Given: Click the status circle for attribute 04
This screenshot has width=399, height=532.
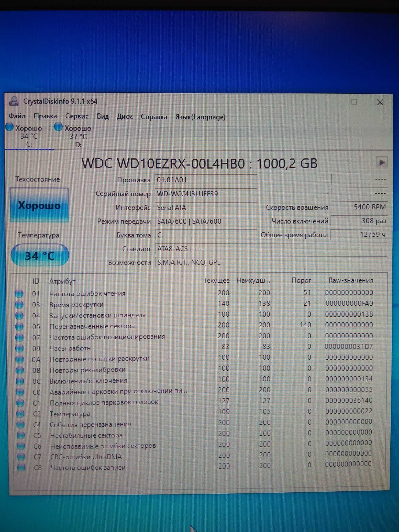Looking at the screenshot, I should pos(19,316).
